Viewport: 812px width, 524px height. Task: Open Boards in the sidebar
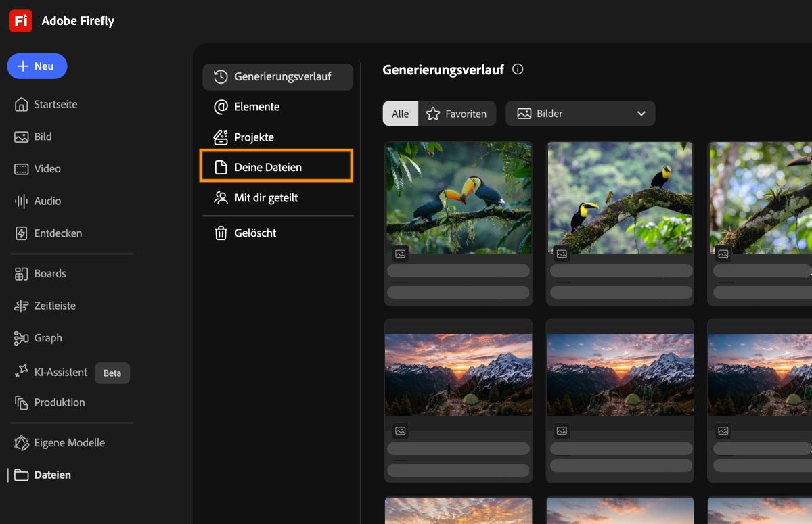coord(41,274)
